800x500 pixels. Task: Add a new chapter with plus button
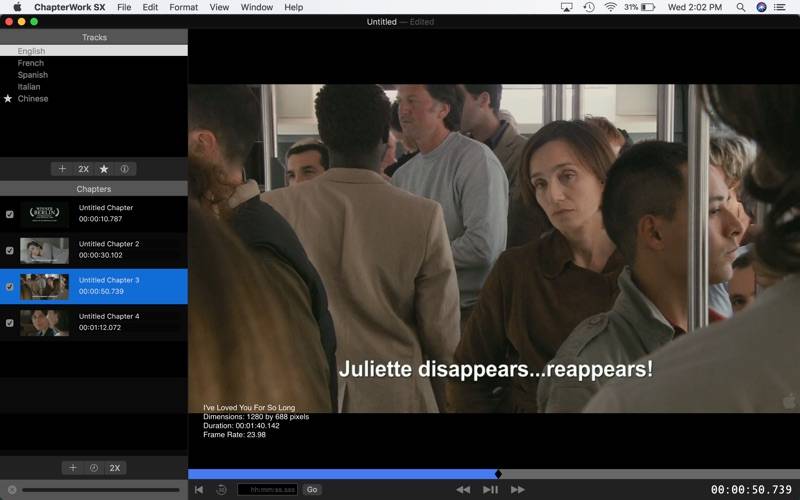pyautogui.click(x=73, y=468)
